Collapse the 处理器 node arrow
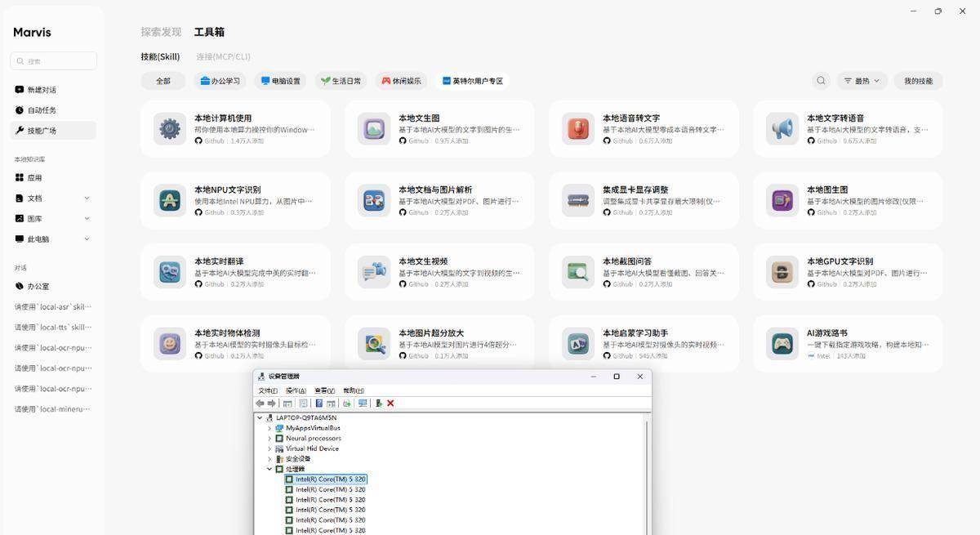 click(x=269, y=469)
